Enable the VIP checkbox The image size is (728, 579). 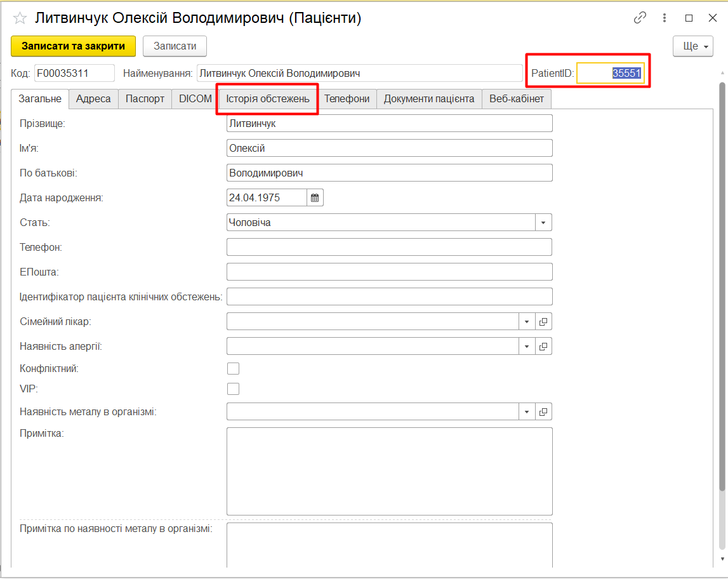tap(234, 389)
